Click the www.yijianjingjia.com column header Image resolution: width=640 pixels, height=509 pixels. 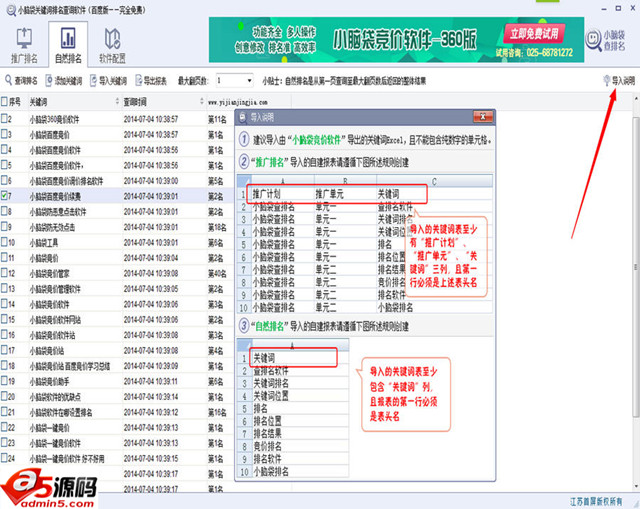pyautogui.click(x=238, y=102)
